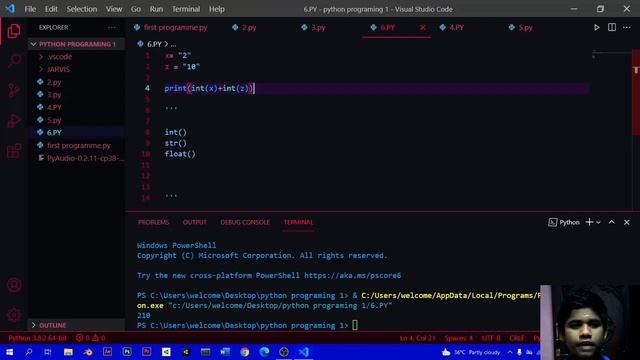
Task: Open the Accounts menu icon
Action: click(14, 285)
